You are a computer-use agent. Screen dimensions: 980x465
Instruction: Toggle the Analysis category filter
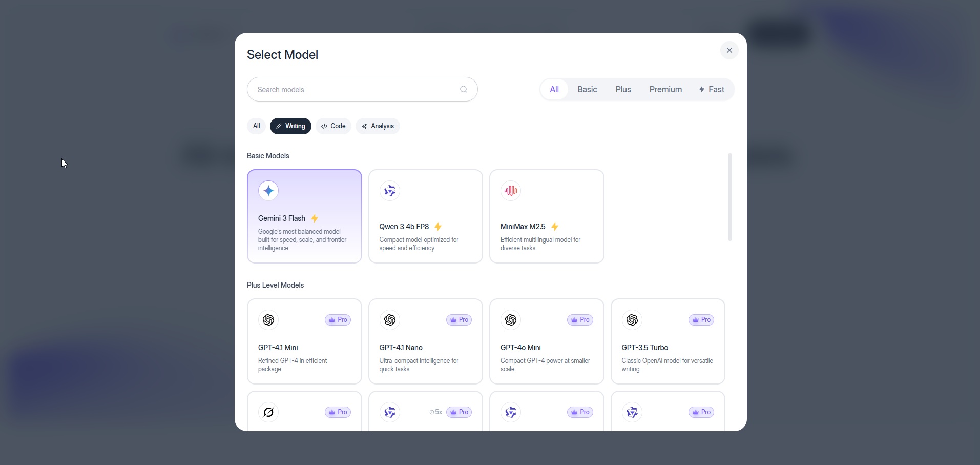378,126
